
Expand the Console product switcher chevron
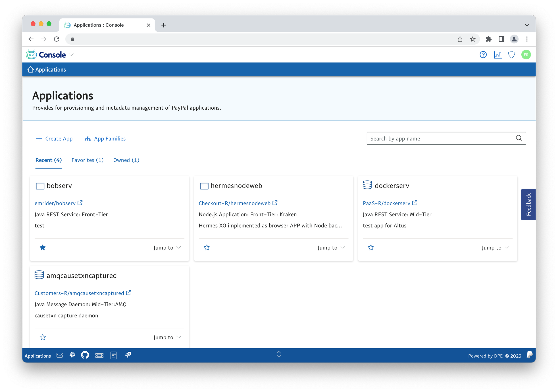(x=71, y=55)
